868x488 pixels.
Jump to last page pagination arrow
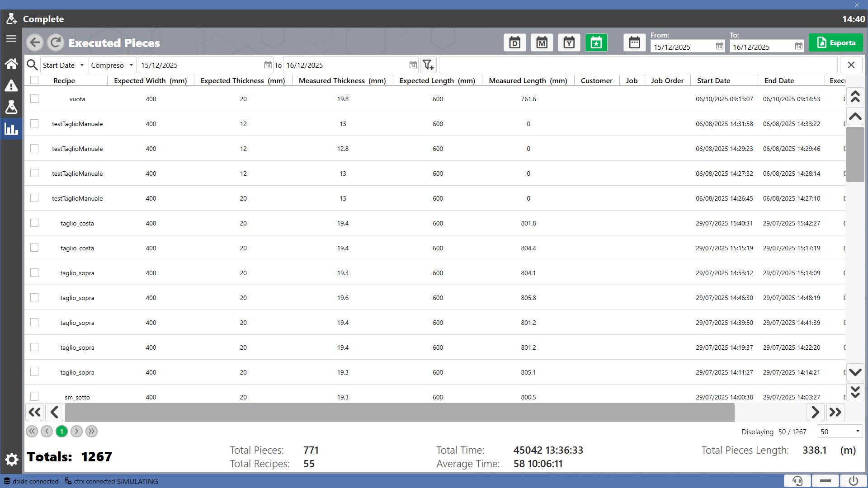point(91,432)
